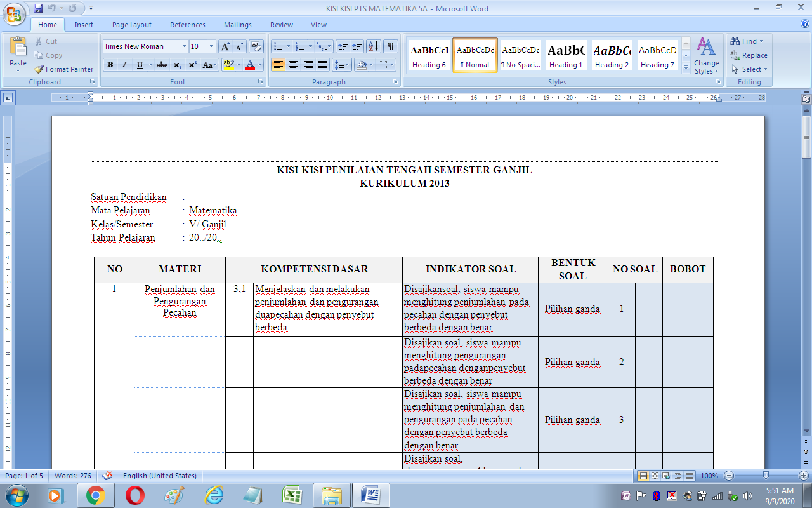812x508 pixels.
Task: Toggle bold formatting
Action: 110,65
